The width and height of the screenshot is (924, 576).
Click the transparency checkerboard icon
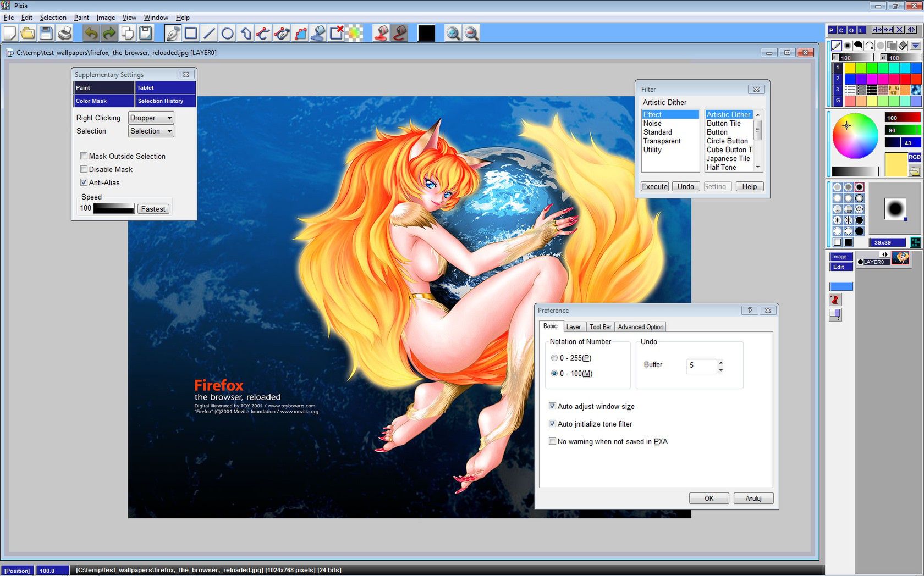(355, 34)
